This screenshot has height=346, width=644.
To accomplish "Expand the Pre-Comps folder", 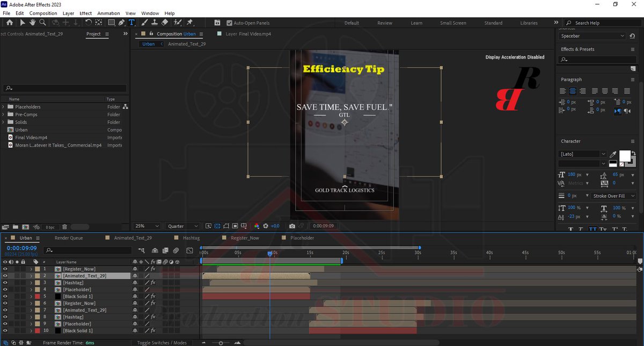I will coord(3,114).
